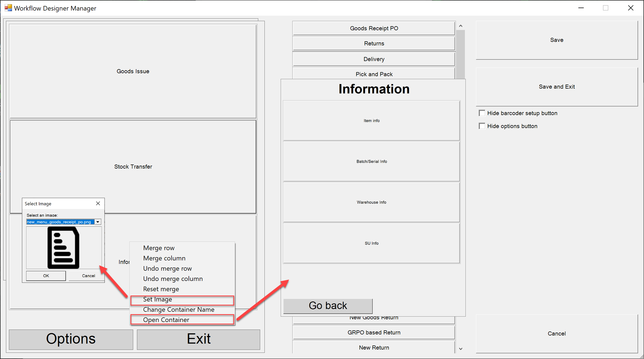The height and width of the screenshot is (359, 644).
Task: Select Merge row in context menu
Action: point(159,248)
